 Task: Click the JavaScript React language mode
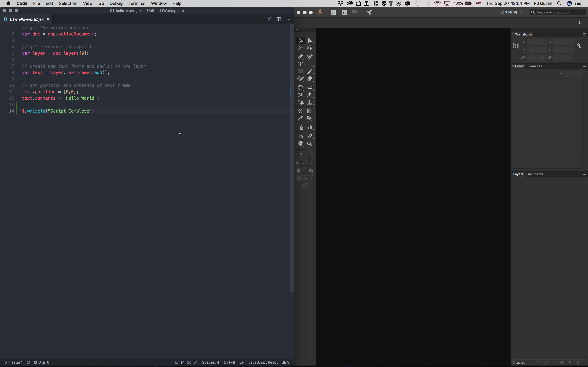pos(263,362)
